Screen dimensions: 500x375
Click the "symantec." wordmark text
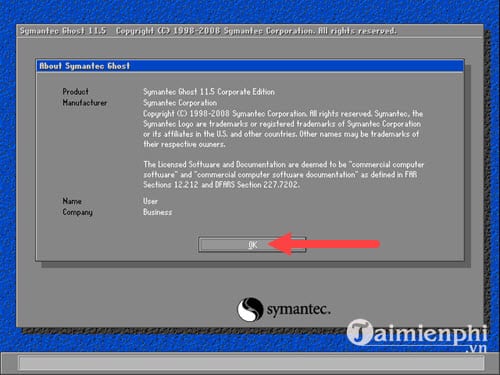pos(299,310)
